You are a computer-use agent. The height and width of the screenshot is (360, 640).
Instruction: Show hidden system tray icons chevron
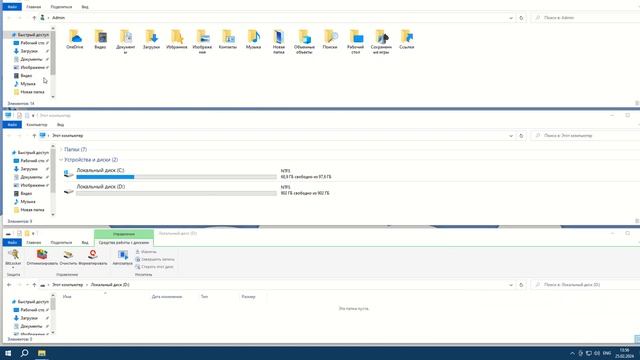click(x=572, y=353)
